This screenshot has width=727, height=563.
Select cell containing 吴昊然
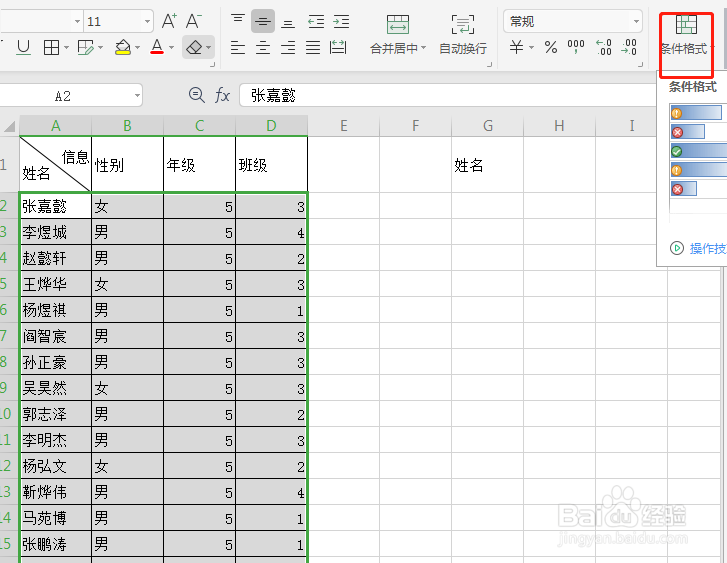(56, 388)
